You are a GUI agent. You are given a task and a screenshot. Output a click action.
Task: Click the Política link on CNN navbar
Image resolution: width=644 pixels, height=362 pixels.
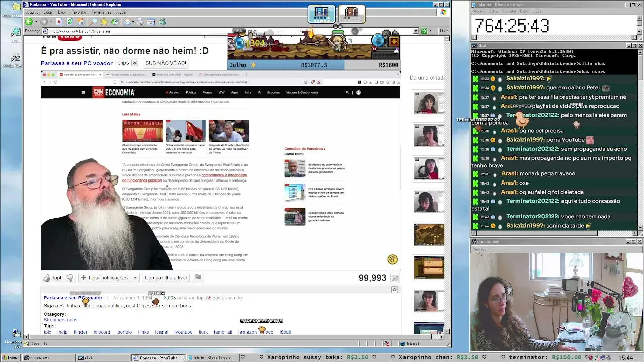[x=191, y=93]
